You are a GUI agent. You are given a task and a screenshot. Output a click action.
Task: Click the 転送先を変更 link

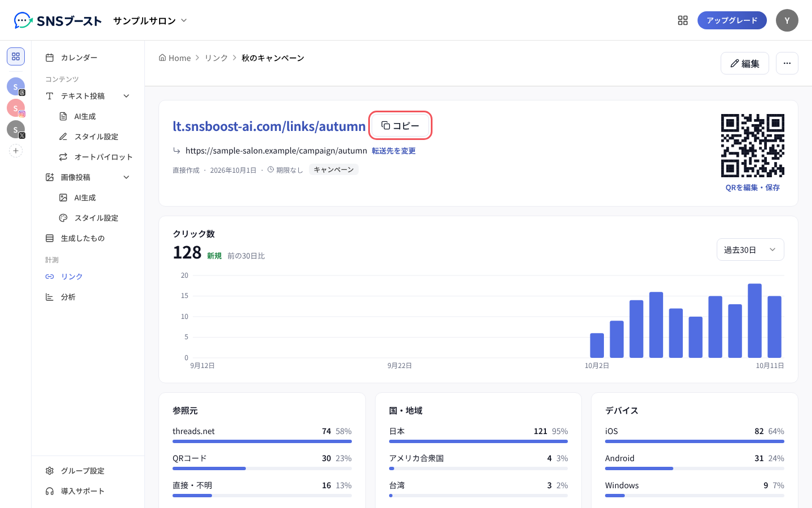pyautogui.click(x=394, y=151)
